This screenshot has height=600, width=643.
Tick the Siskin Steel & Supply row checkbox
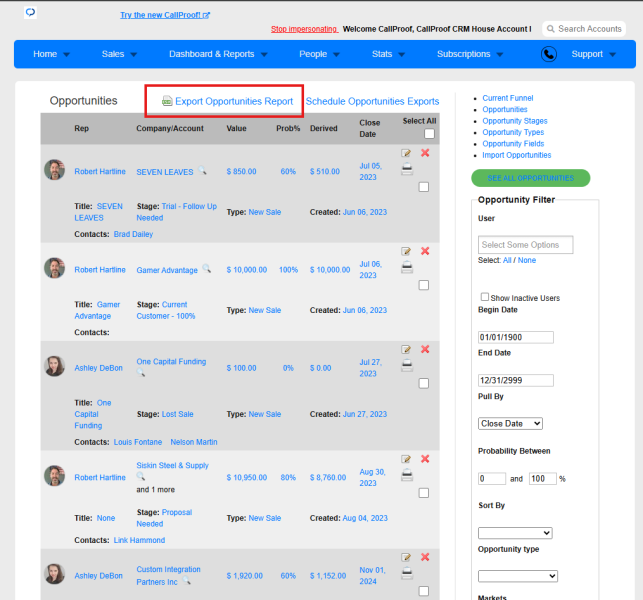tap(424, 493)
